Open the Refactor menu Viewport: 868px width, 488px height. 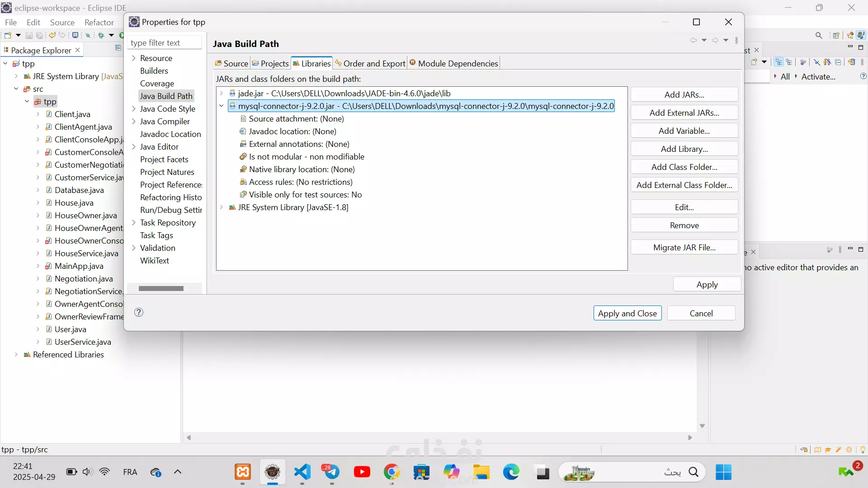coord(99,22)
